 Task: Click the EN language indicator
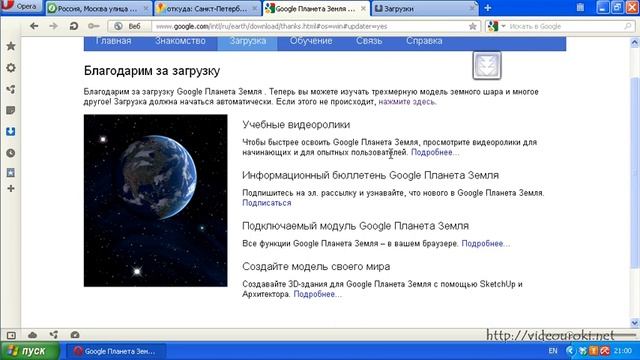pos(553,351)
